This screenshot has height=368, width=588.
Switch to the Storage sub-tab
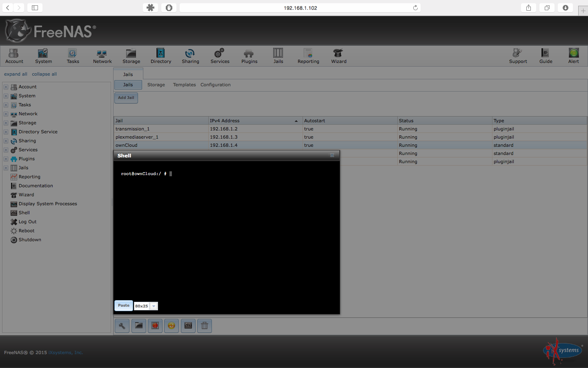[x=156, y=85]
